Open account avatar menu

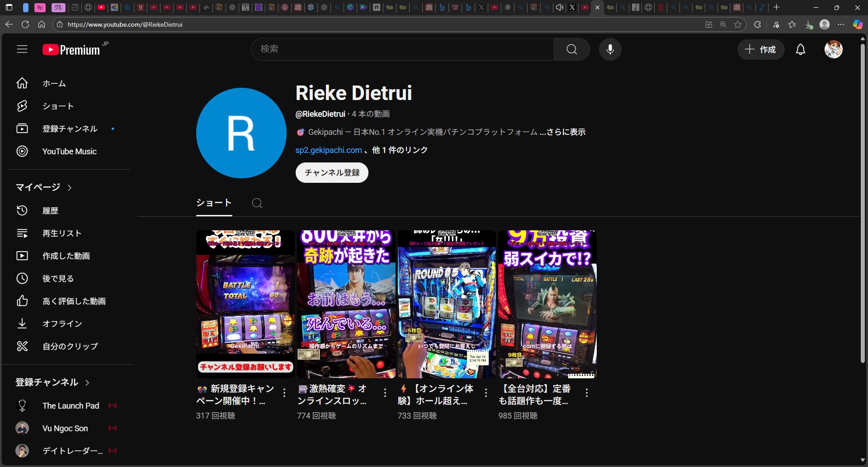pos(833,49)
